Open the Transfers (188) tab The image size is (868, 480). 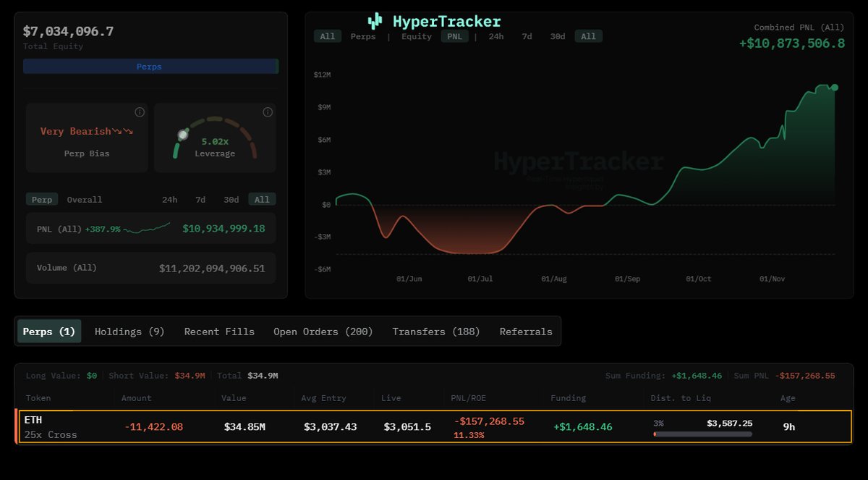point(437,331)
